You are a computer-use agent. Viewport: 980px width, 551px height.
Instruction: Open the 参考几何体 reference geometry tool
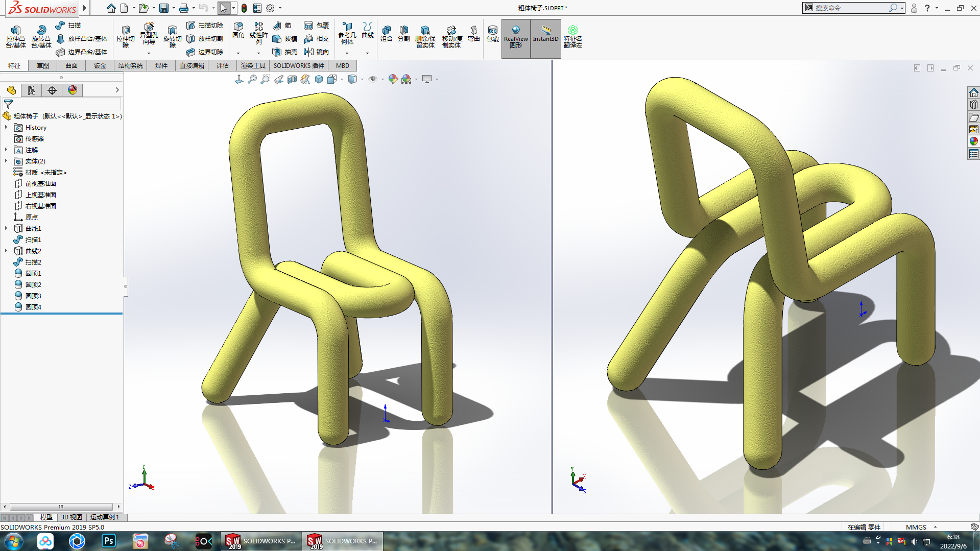(x=347, y=33)
